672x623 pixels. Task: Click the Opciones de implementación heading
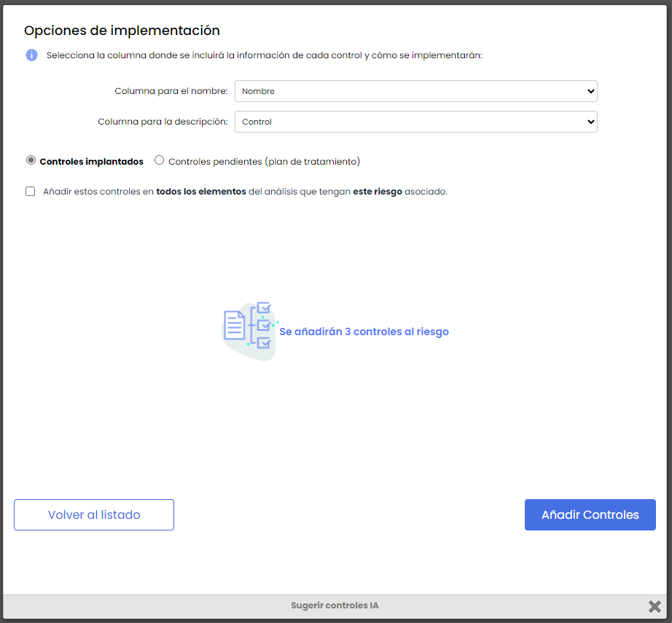coord(122,31)
